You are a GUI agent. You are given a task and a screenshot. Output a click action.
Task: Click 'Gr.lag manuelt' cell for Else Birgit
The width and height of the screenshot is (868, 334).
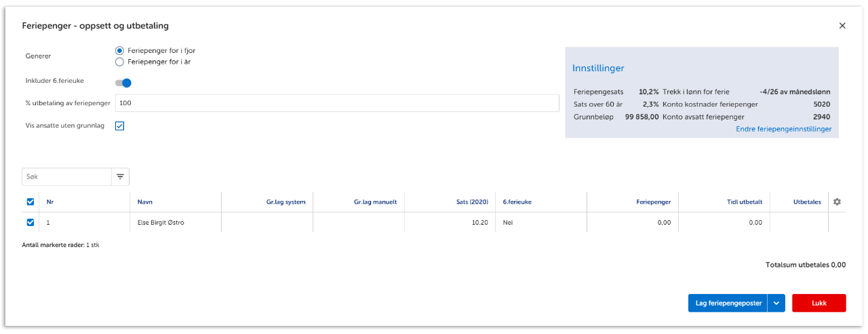pyautogui.click(x=358, y=223)
